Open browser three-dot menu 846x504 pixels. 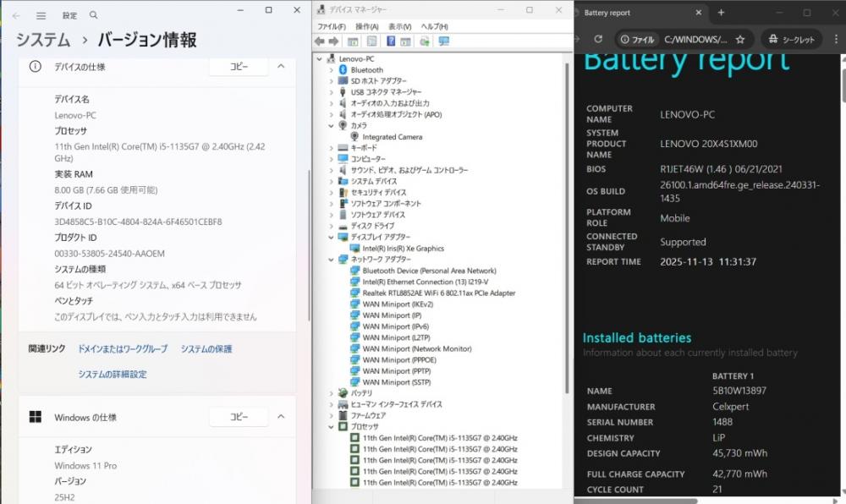[836, 39]
